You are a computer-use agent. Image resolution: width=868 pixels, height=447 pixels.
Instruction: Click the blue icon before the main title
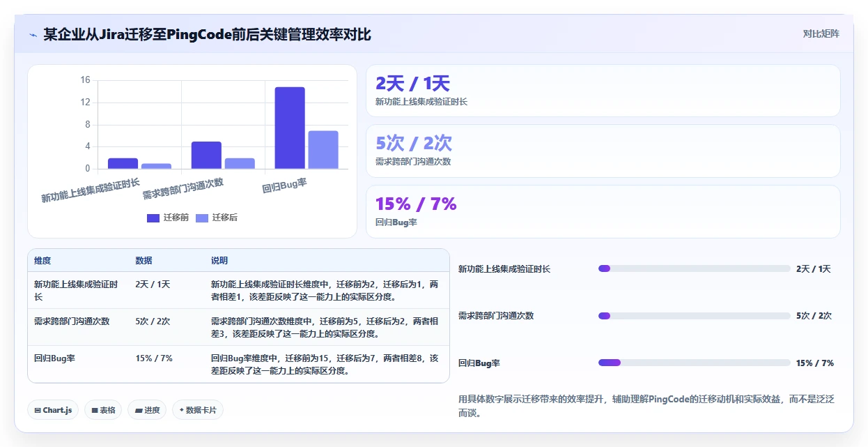click(x=33, y=35)
